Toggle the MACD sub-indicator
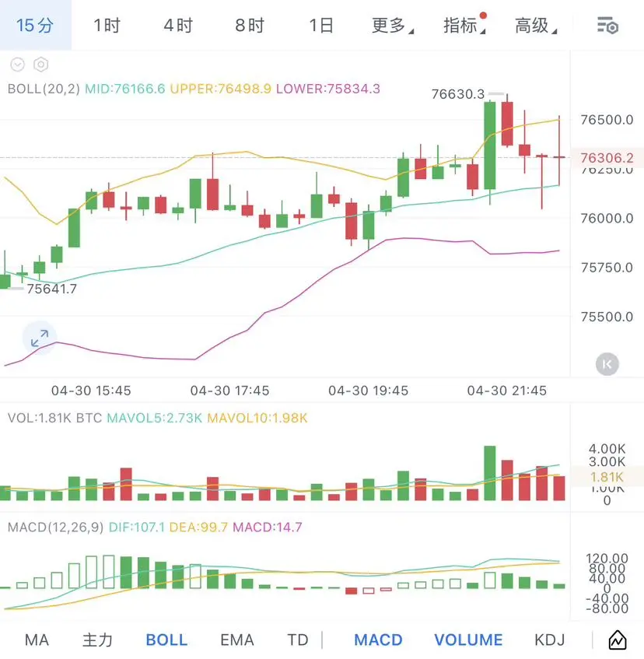This screenshot has height=659, width=644. (378, 640)
